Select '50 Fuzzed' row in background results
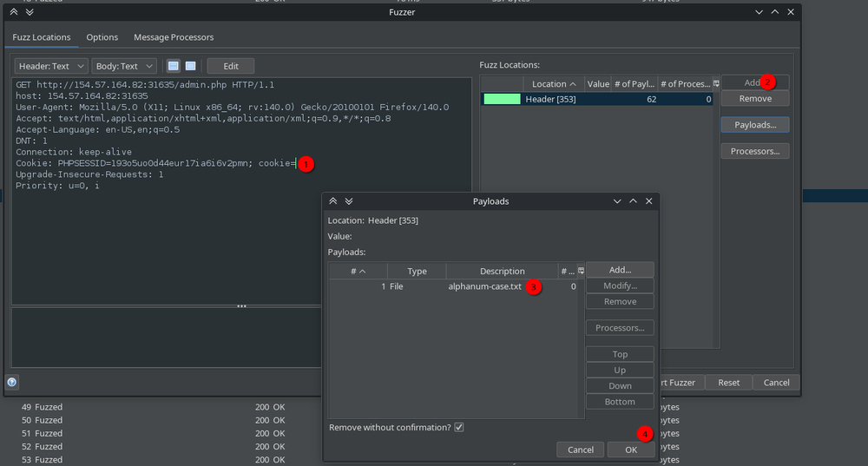Viewport: 868px width, 466px height. coord(42,420)
